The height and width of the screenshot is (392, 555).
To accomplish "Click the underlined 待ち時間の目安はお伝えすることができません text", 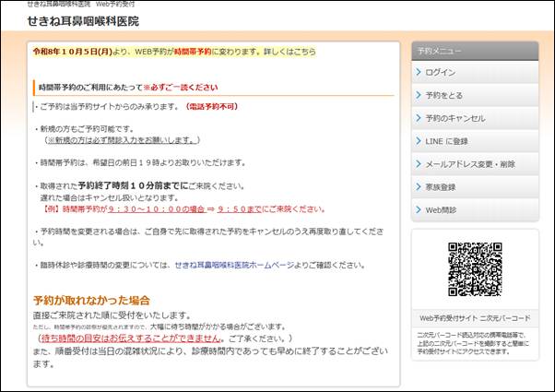I will (x=131, y=339).
